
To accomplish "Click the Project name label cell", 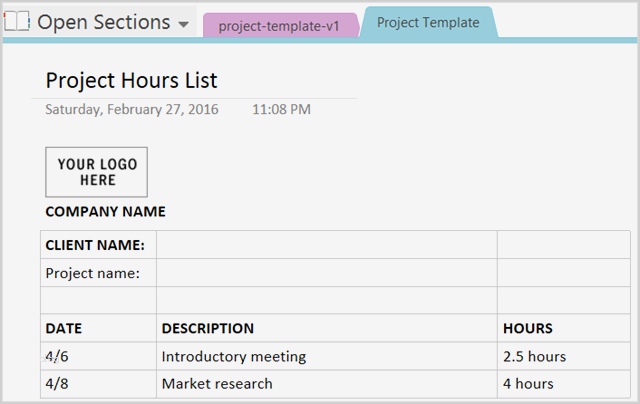I will 98,273.
